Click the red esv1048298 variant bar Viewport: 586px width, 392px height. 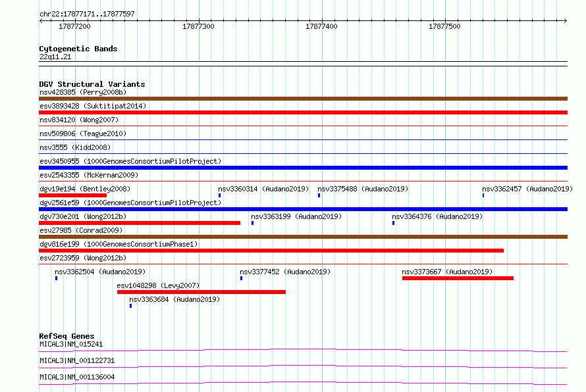201,292
